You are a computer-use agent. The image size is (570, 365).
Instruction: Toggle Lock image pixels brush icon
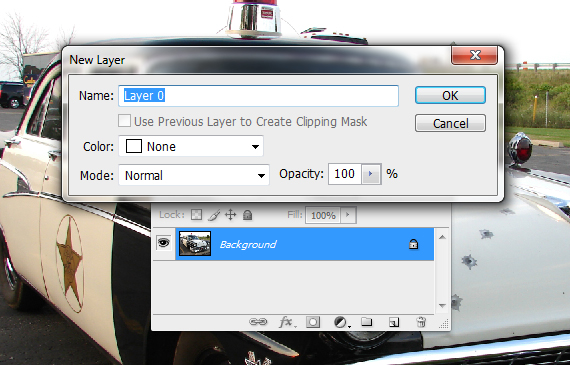pos(214,215)
